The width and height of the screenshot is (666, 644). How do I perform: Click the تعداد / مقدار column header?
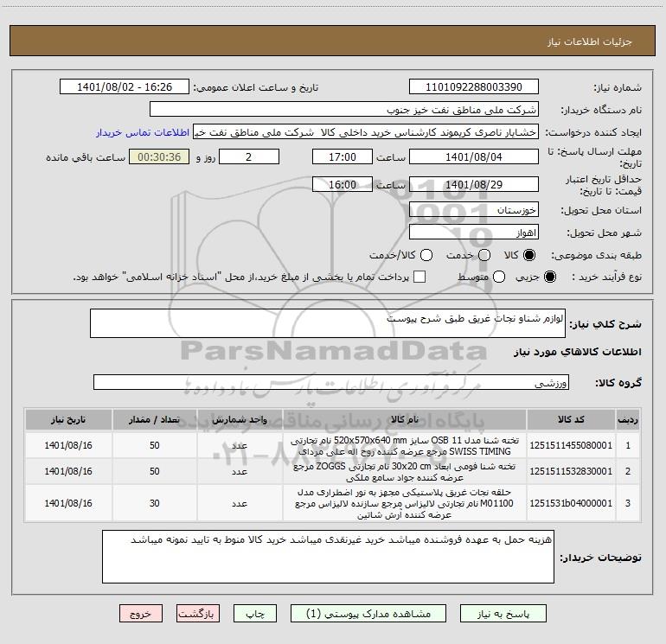[154, 420]
